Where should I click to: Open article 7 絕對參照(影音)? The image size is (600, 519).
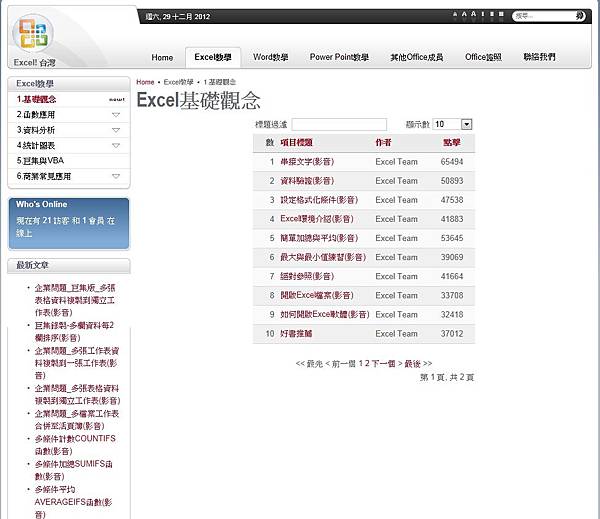(x=307, y=276)
